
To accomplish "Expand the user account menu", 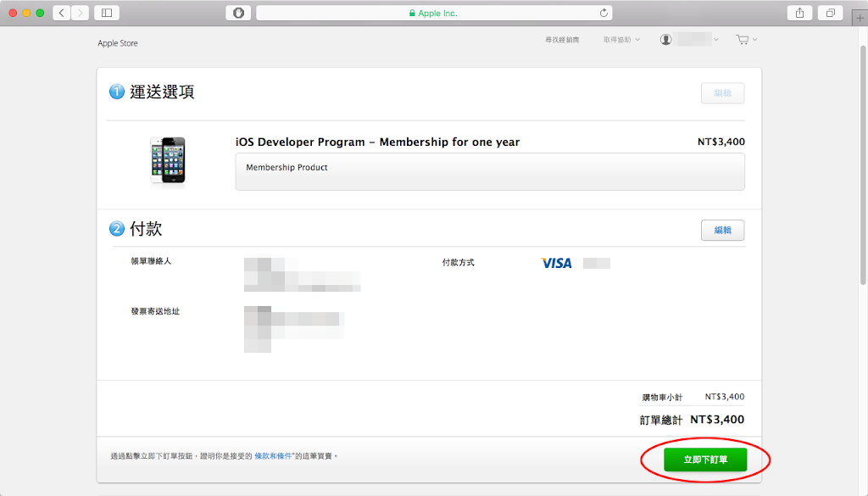I will pyautogui.click(x=689, y=40).
